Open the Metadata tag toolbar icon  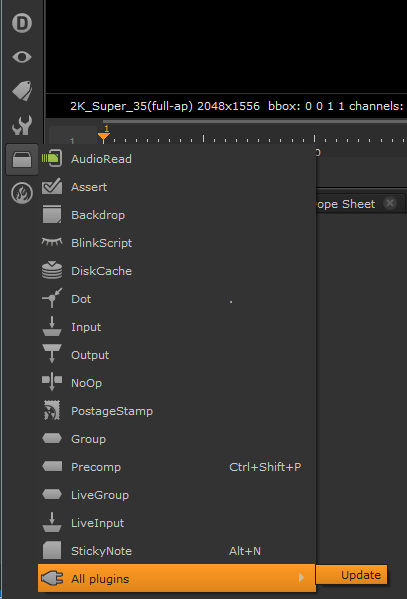point(22,91)
